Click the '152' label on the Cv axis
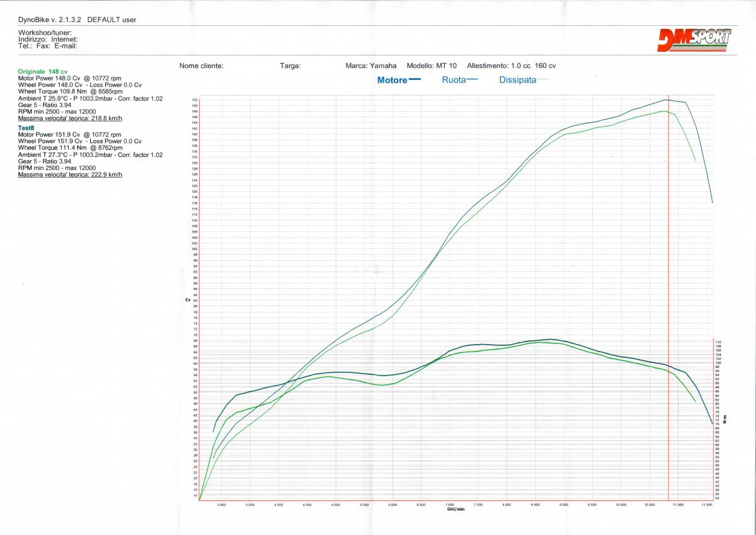 (195, 100)
